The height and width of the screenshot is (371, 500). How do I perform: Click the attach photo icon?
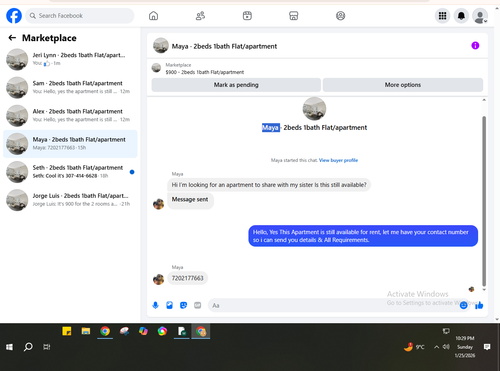(169, 305)
